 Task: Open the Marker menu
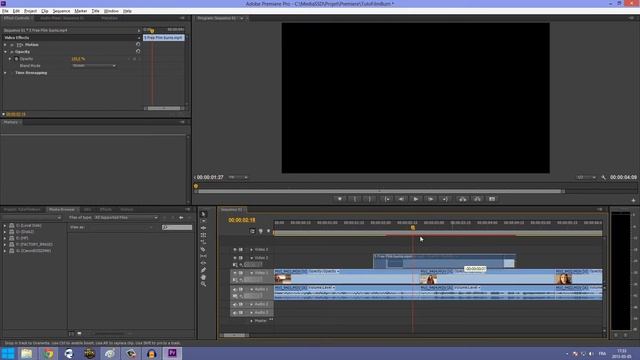pyautogui.click(x=80, y=11)
